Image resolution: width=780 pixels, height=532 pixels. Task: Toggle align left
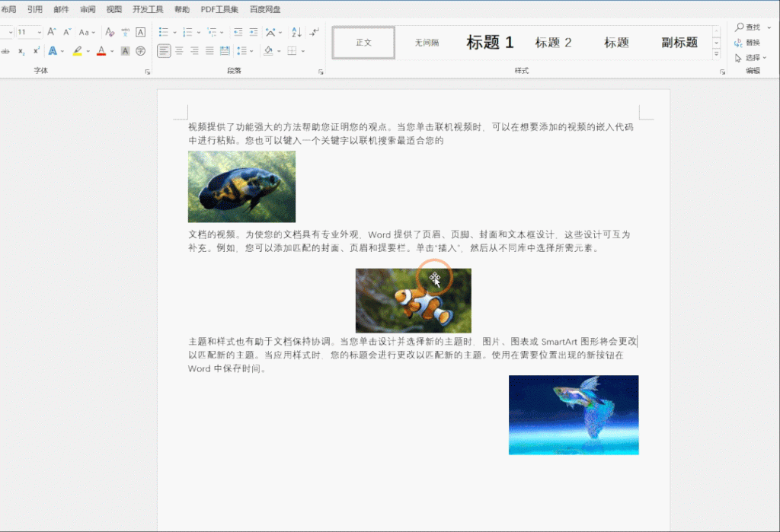click(164, 51)
